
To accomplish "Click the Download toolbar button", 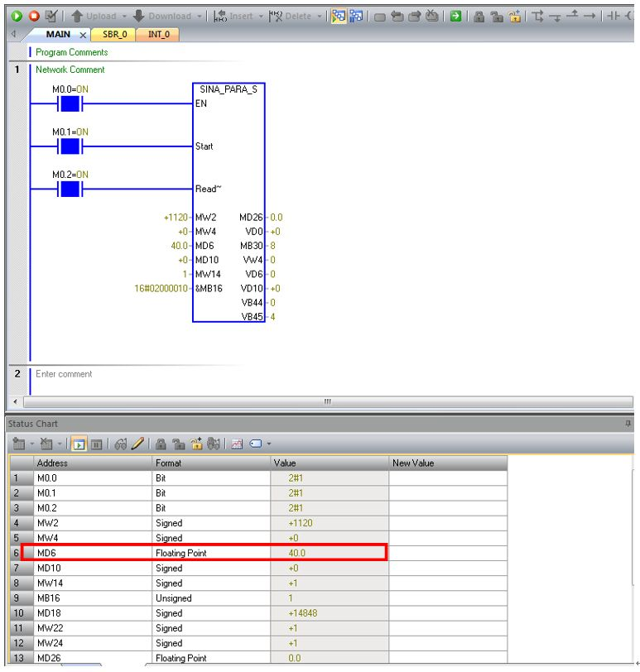I will point(162,17).
